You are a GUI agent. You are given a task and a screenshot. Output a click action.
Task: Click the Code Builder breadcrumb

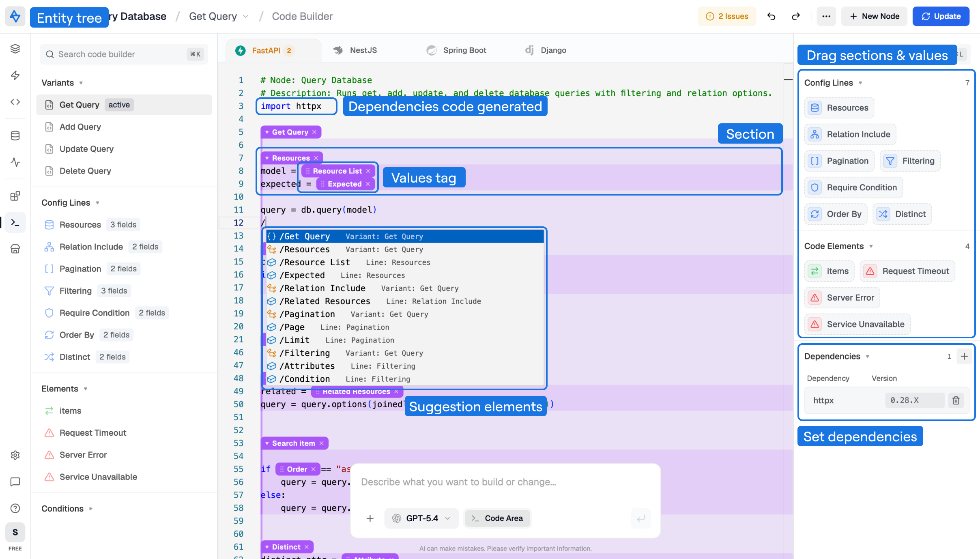pos(302,17)
